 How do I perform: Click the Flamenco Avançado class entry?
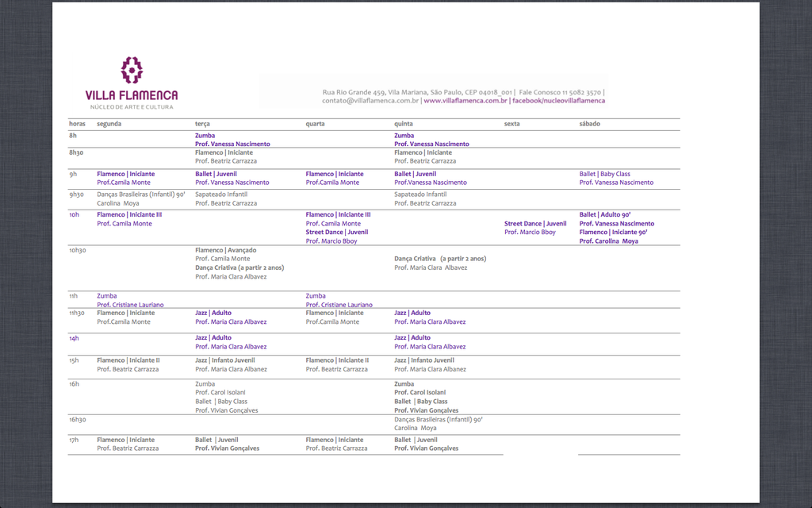click(225, 250)
